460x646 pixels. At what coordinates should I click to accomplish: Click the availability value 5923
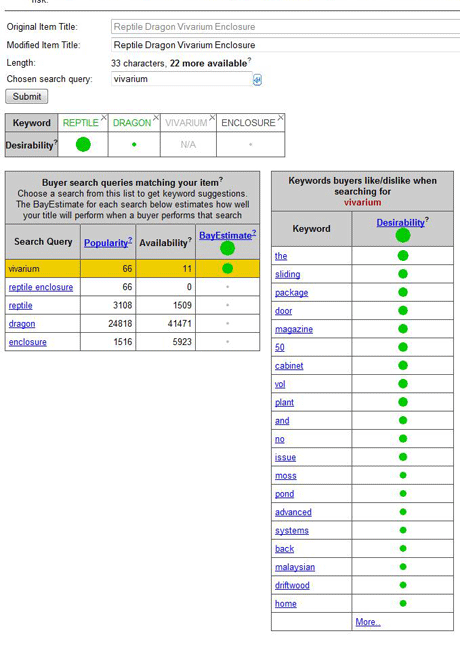[182, 342]
